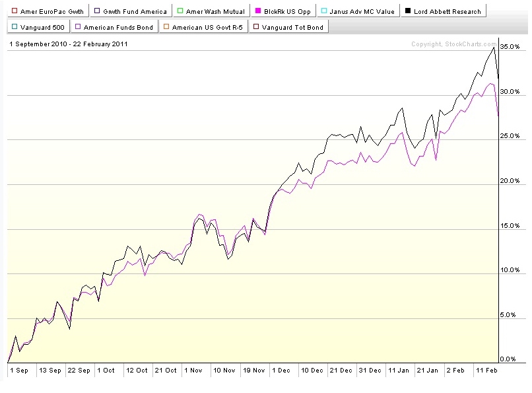Toggle the Vanguard Tot Bond checkbox

256,26
